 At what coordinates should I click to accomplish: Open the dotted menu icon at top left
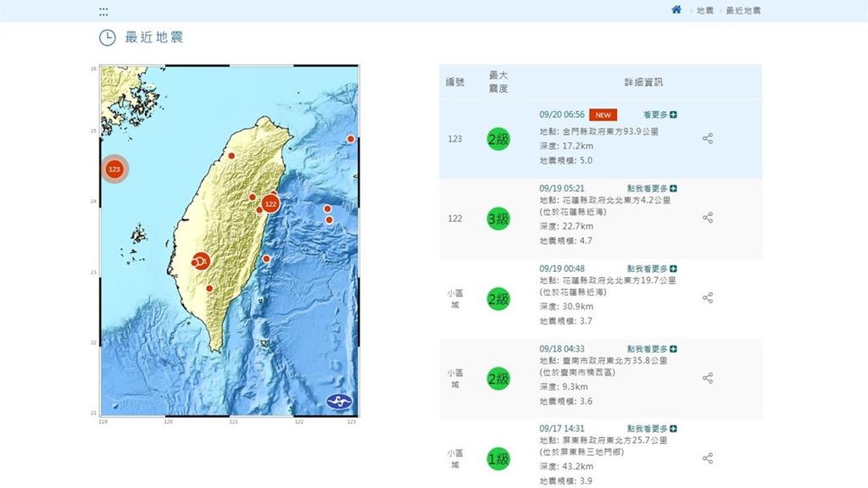coord(103,12)
